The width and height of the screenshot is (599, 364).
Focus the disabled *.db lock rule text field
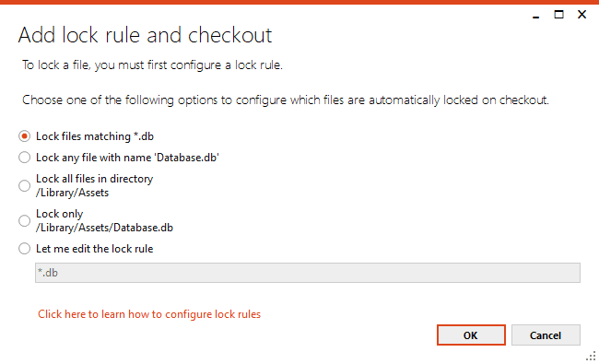[308, 273]
